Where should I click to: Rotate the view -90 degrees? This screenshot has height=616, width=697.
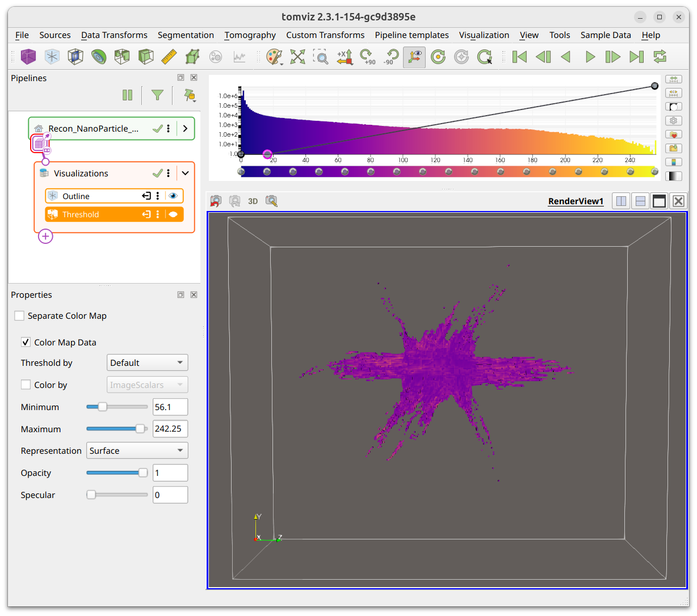point(391,57)
